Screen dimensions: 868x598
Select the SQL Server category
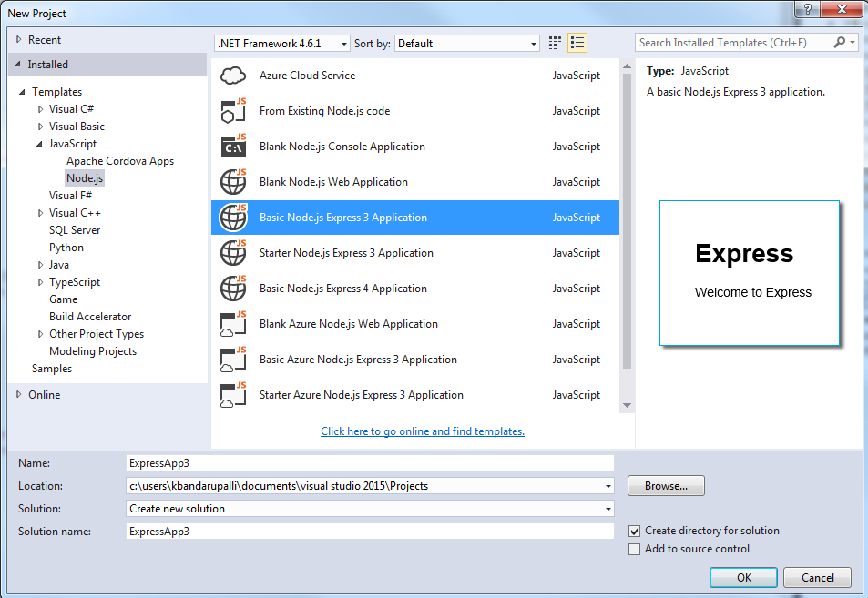[75, 230]
